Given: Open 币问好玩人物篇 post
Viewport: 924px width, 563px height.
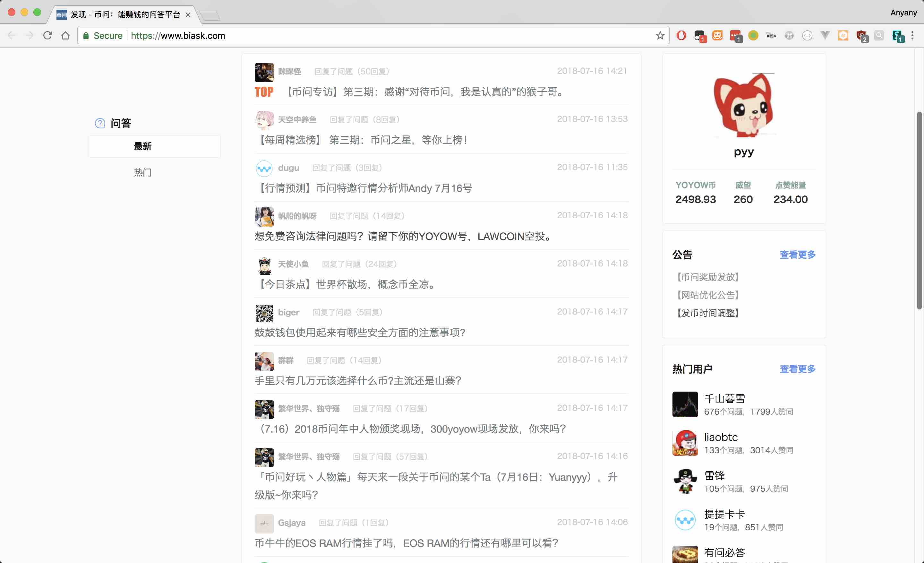Looking at the screenshot, I should [x=436, y=486].
